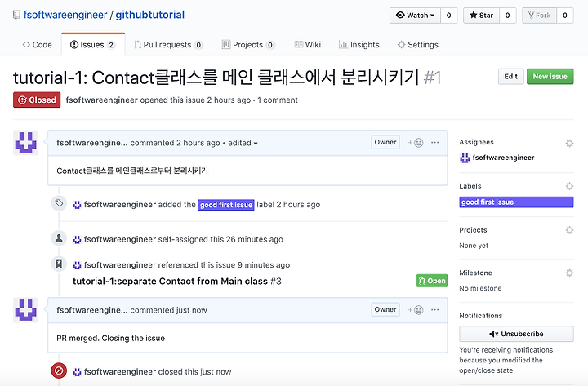Open the fsoftwareengineer owner profile link
Viewport: 588px width, 386px height.
[65, 15]
